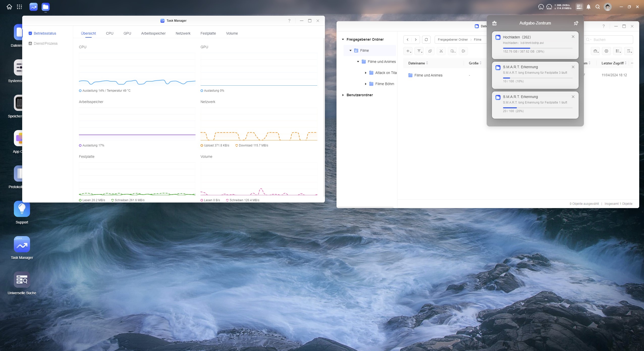
Task: Open Dienst/Prozess in the sidebar
Action: tap(45, 43)
